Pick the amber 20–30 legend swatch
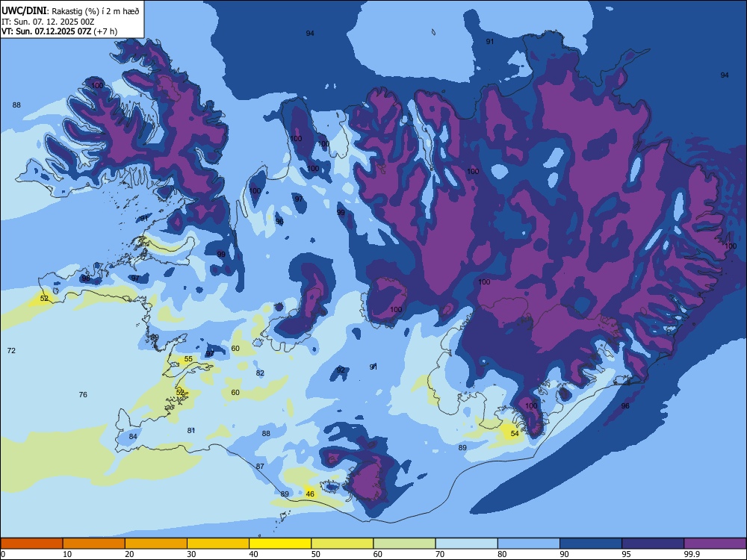This screenshot has height=560, width=747. 156,544
